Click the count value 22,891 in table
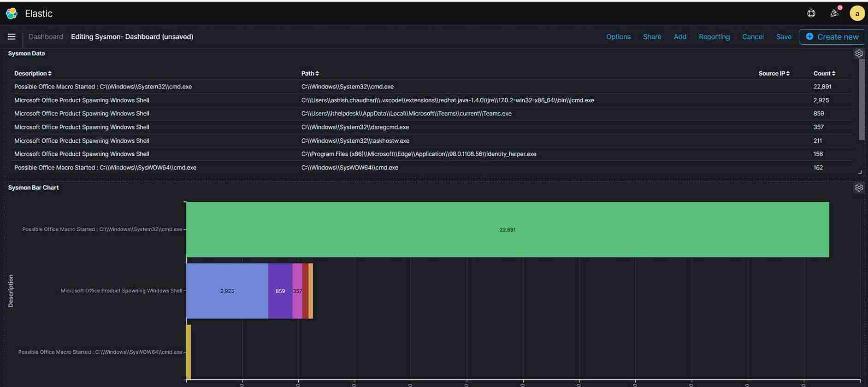 tap(822, 87)
